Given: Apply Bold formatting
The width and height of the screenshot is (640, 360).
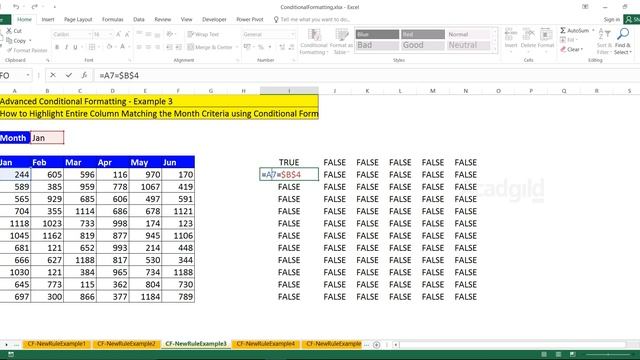Looking at the screenshot, I should [x=57, y=47].
